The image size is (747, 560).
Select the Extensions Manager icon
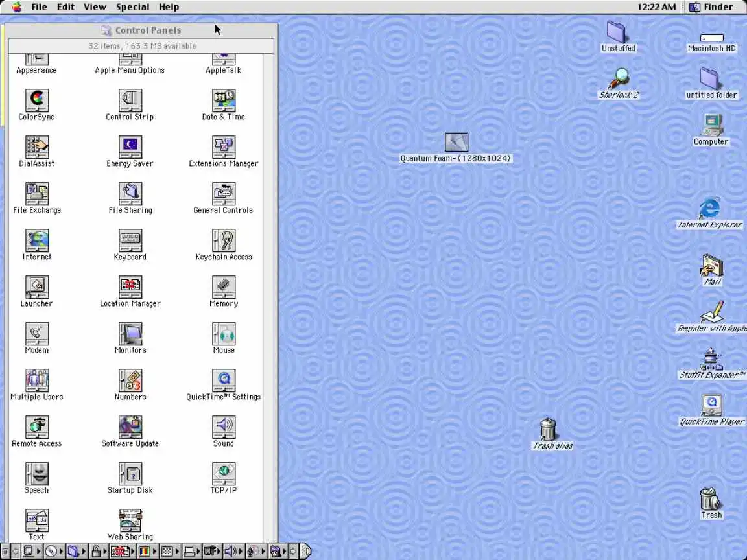pyautogui.click(x=224, y=147)
